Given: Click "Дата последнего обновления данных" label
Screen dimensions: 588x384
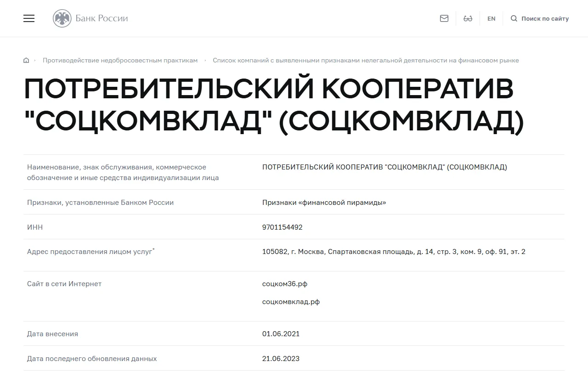Looking at the screenshot, I should 92,359.
